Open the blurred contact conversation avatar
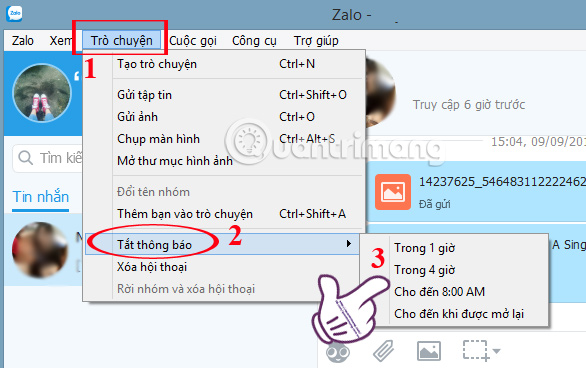 click(40, 250)
